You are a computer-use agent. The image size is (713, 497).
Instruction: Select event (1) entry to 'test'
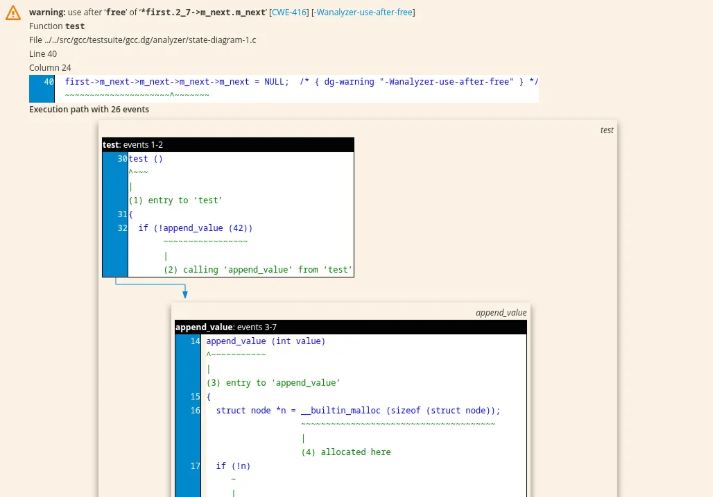tap(175, 200)
